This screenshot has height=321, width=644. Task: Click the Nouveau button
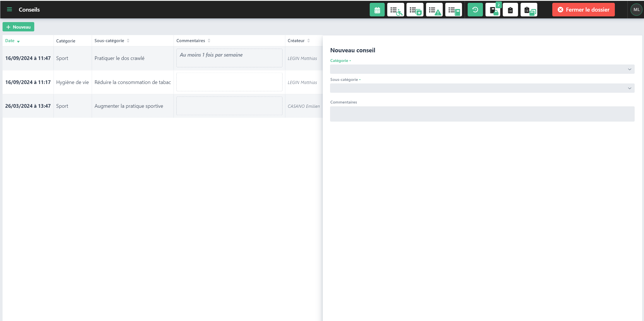click(18, 27)
